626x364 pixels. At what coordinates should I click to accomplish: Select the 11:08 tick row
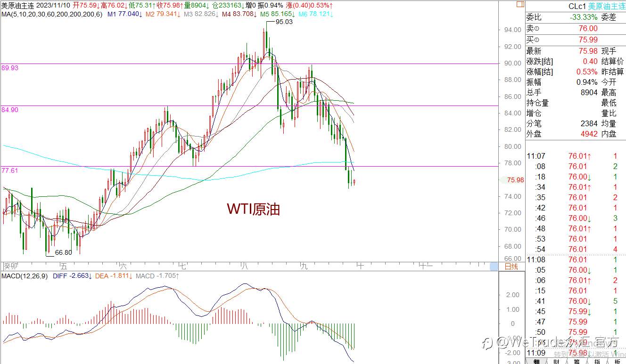[576, 259]
